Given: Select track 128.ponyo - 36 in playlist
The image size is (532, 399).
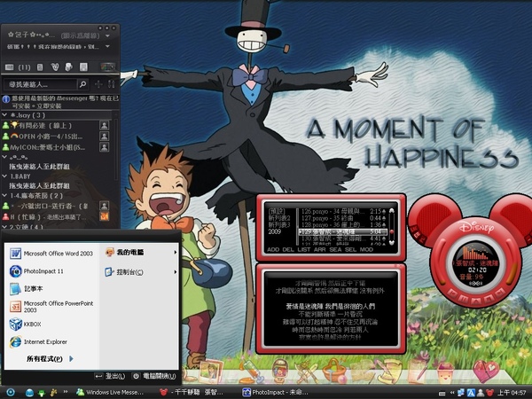Looking at the screenshot, I should (x=342, y=224).
